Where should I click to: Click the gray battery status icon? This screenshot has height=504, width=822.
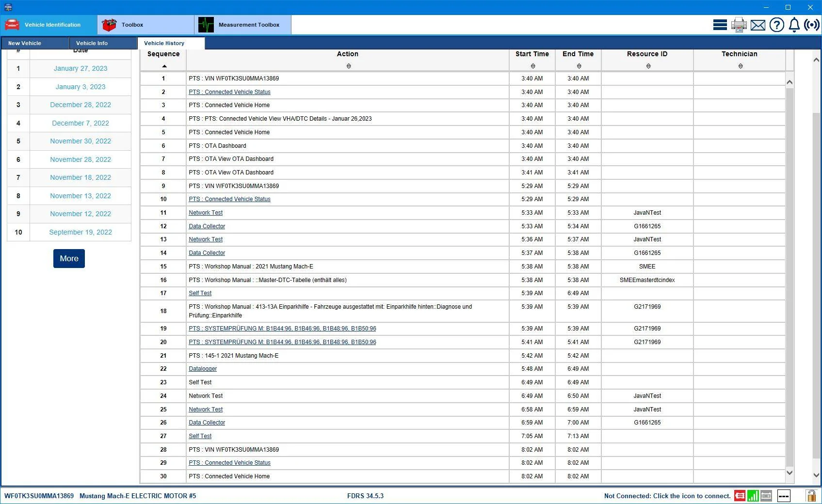[766, 496]
